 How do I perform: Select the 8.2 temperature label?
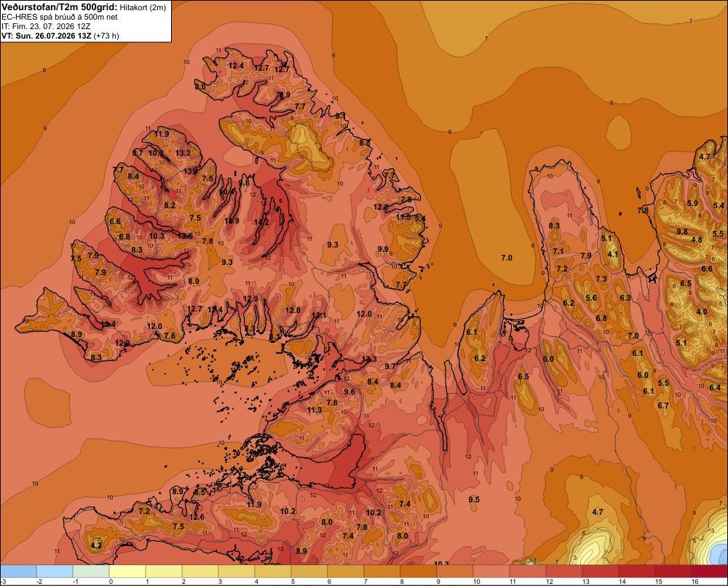coord(170,205)
